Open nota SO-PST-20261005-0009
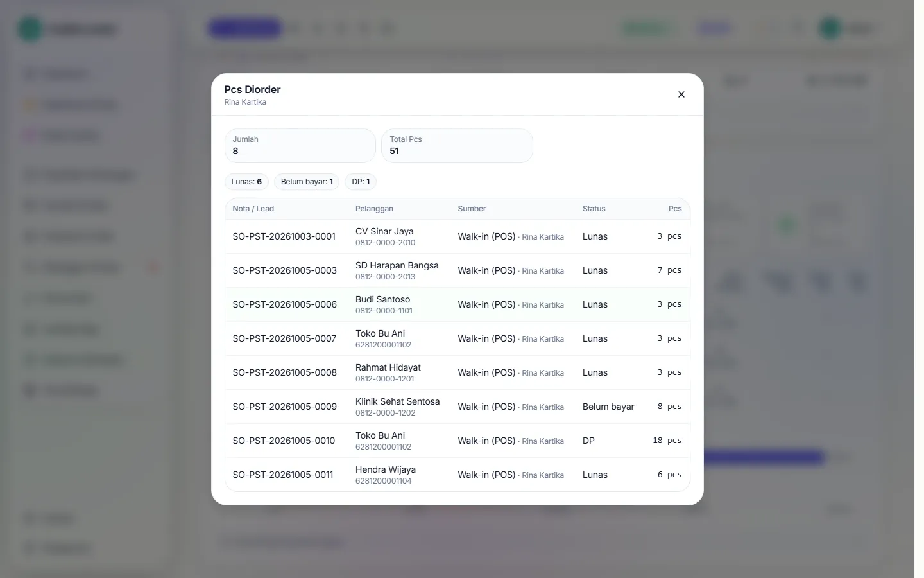 [x=284, y=407]
